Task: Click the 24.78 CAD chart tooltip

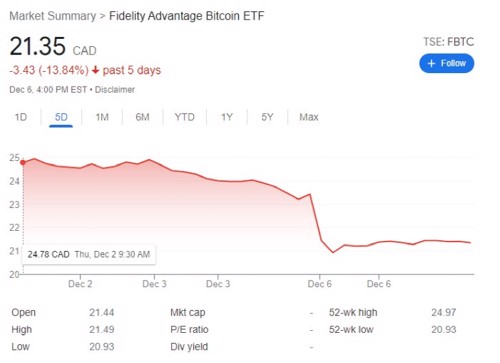Action: coord(89,255)
